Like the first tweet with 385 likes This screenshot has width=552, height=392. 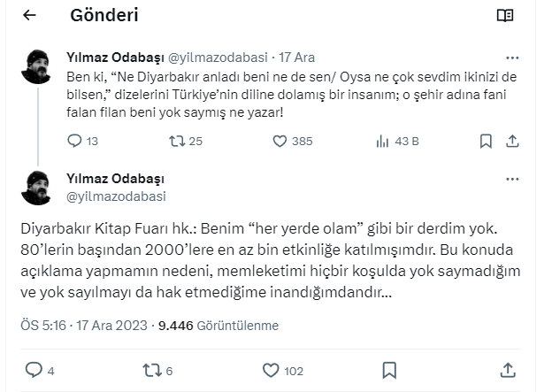pyautogui.click(x=279, y=141)
